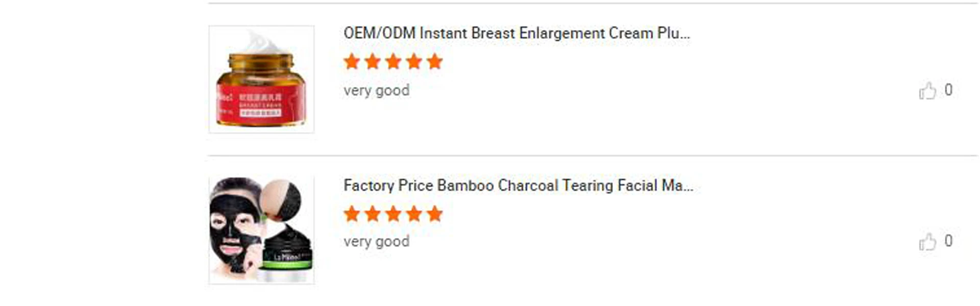Open the OEM/ODM Instant Breast Enlargement Cream link

(x=517, y=33)
